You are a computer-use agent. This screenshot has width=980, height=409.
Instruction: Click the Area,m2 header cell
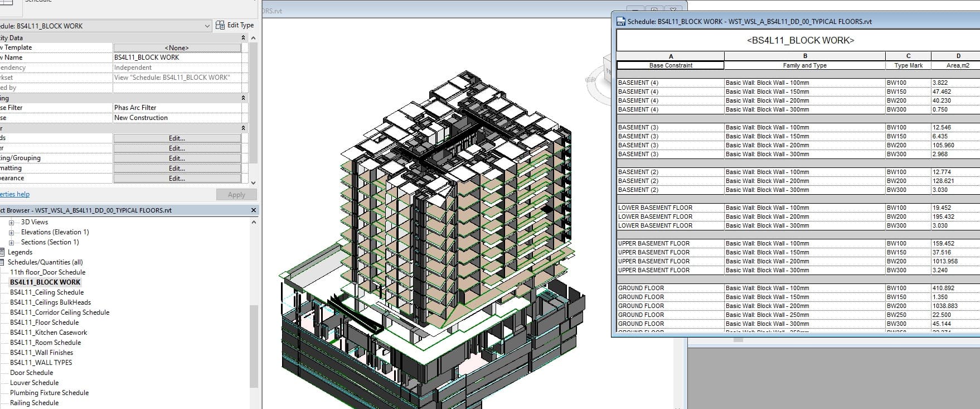click(x=955, y=65)
